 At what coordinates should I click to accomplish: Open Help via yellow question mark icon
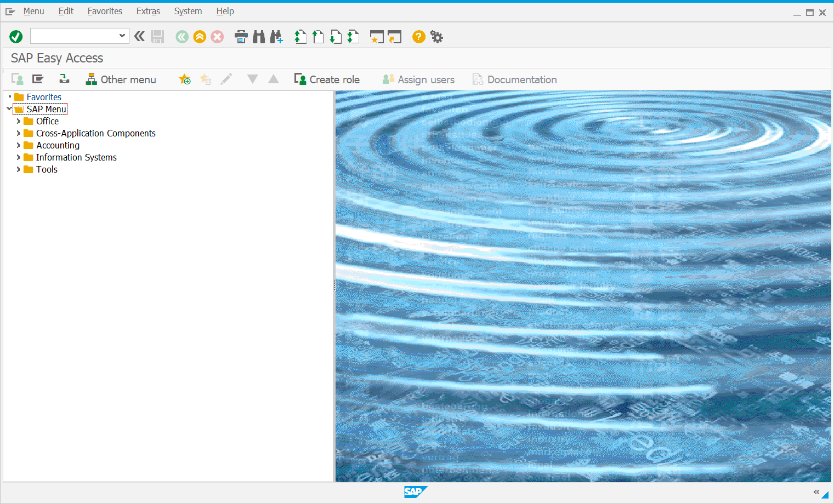[x=418, y=37]
